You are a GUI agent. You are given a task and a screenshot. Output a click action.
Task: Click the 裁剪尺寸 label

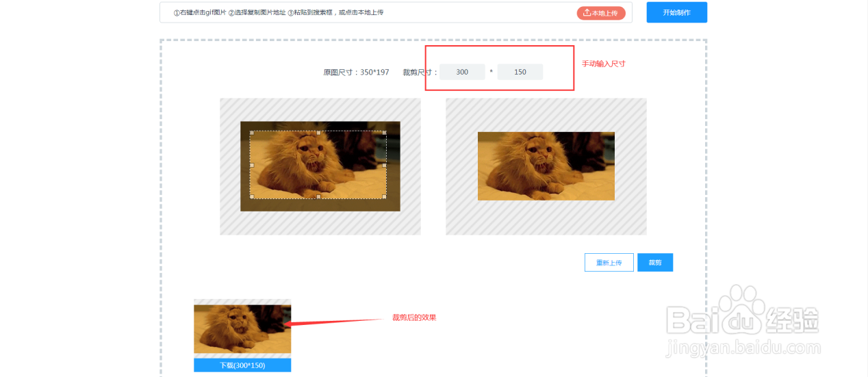tap(420, 72)
